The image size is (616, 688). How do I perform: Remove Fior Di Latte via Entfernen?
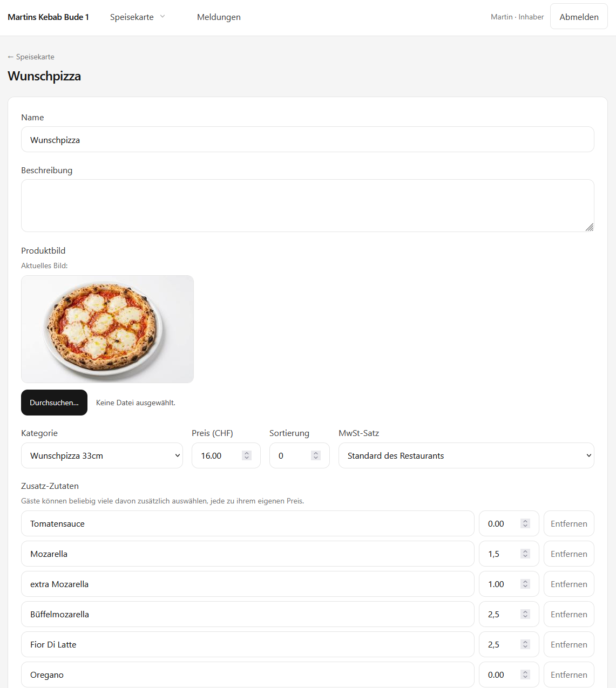point(569,644)
